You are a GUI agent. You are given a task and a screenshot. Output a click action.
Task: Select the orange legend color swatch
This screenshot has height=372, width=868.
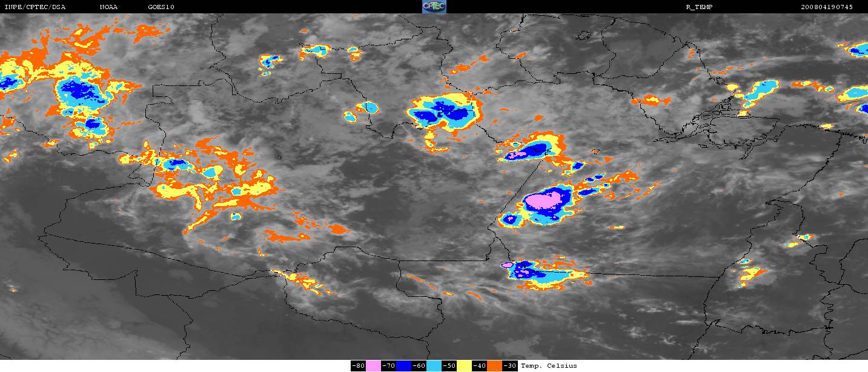494,366
